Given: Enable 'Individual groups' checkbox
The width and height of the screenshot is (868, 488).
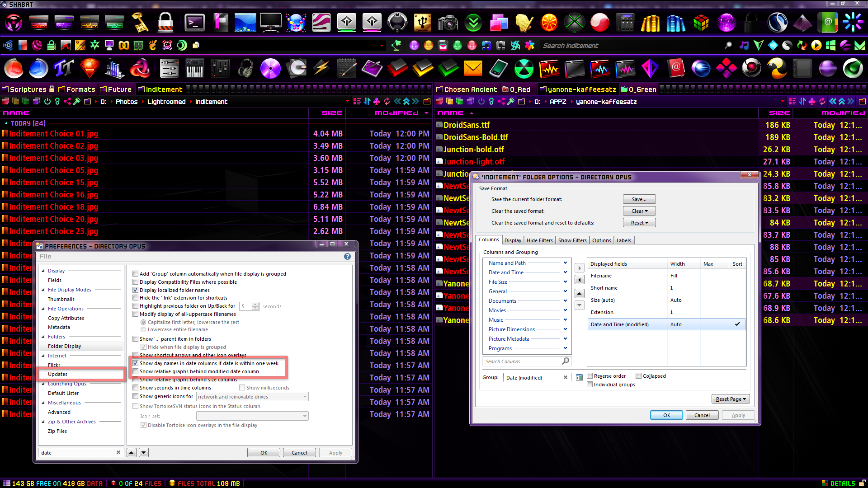Looking at the screenshot, I should [590, 384].
